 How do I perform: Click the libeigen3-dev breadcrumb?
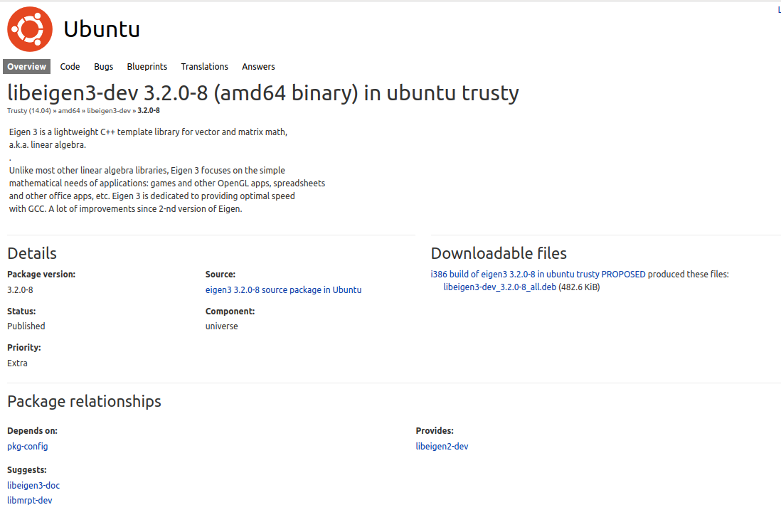(x=109, y=110)
